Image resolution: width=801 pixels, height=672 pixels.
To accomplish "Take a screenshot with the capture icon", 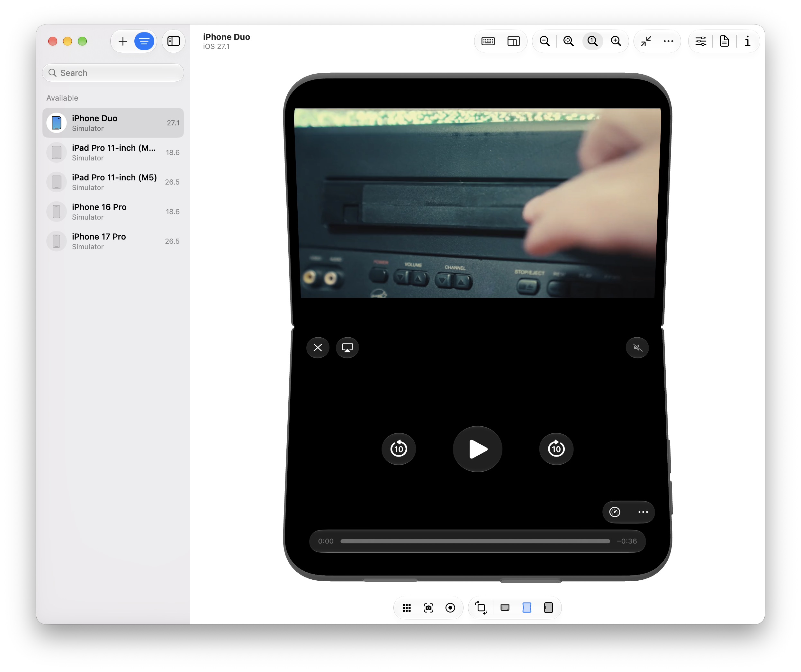I will point(428,608).
